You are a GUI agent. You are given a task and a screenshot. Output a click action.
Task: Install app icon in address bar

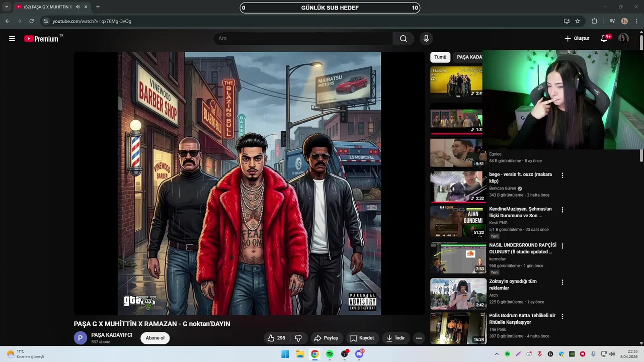pyautogui.click(x=567, y=21)
